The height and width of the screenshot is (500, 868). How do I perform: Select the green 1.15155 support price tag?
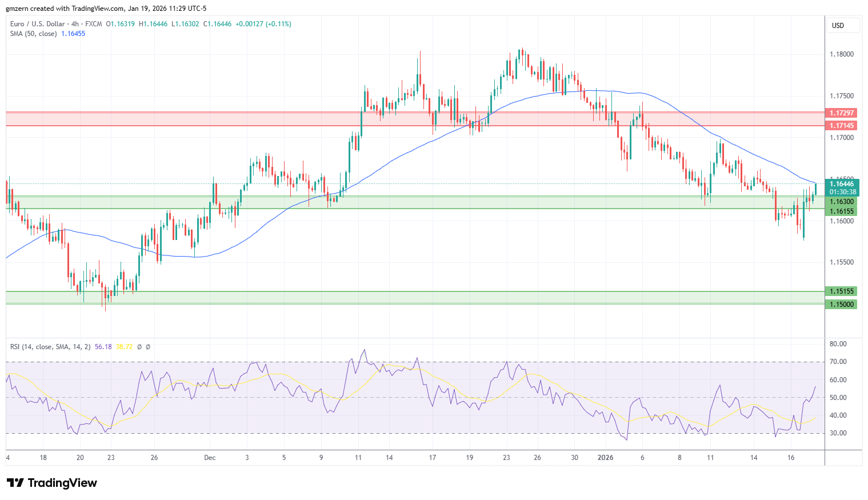tap(842, 291)
